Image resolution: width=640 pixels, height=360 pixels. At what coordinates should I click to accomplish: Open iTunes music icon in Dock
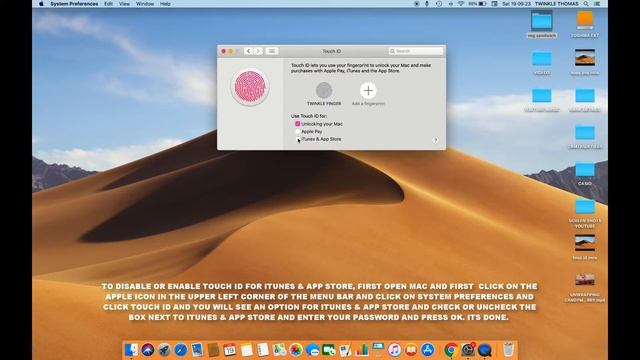click(x=394, y=350)
